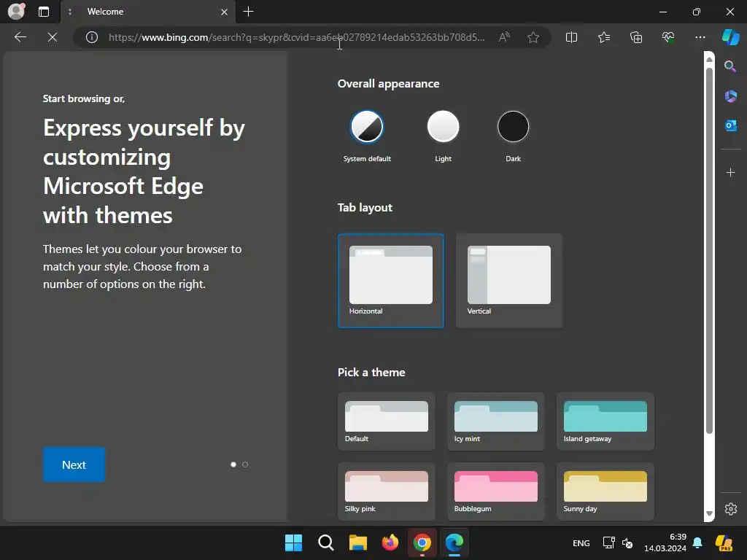747x560 pixels.
Task: Open the tab actions menu icon
Action: (44, 12)
